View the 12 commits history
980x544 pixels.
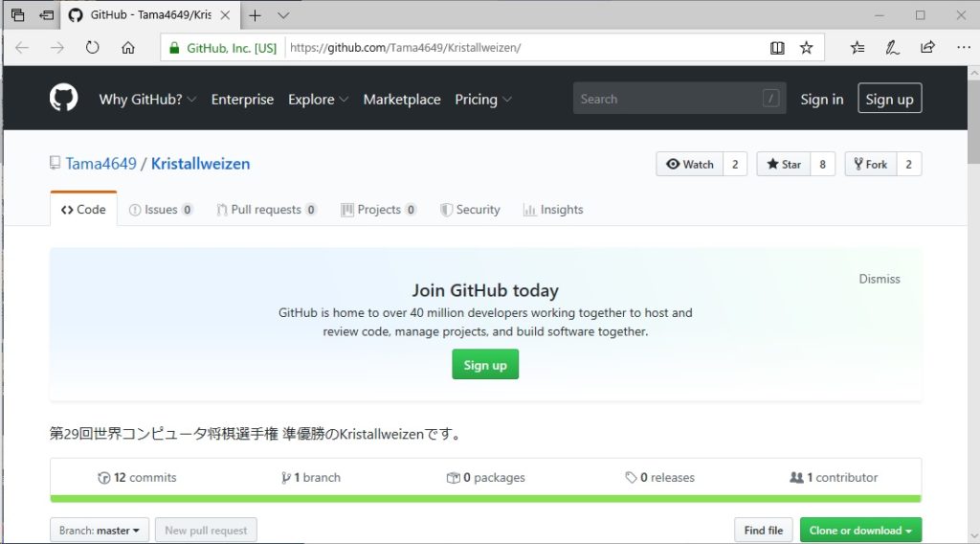tap(137, 477)
